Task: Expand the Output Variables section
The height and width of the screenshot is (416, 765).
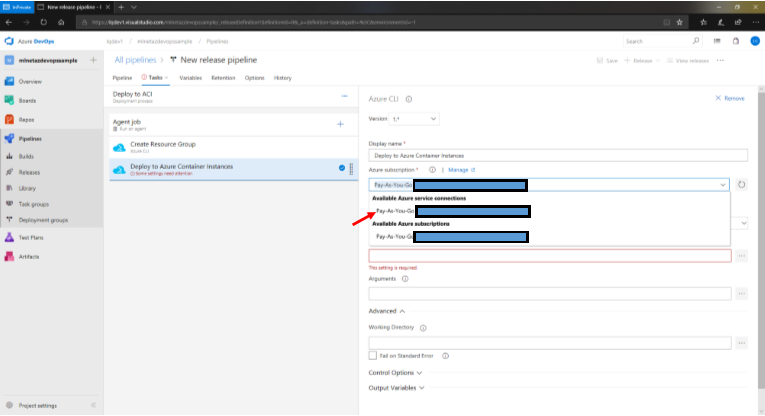Action: (397, 387)
